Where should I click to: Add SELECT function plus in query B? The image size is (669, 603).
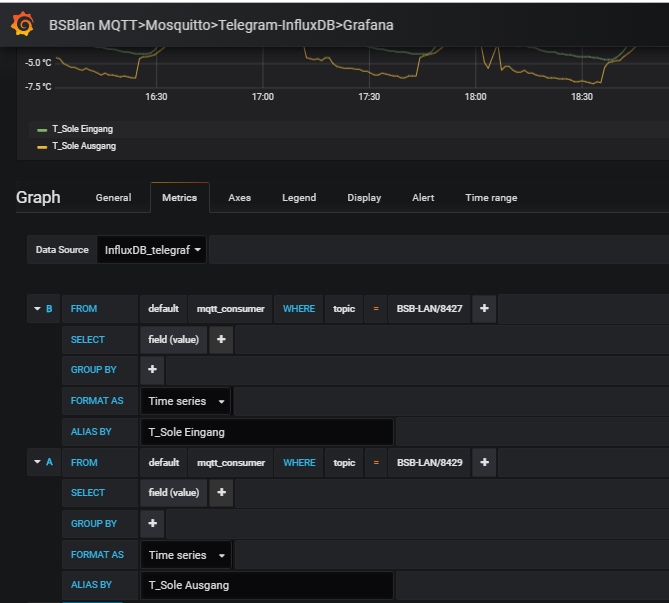[221, 340]
